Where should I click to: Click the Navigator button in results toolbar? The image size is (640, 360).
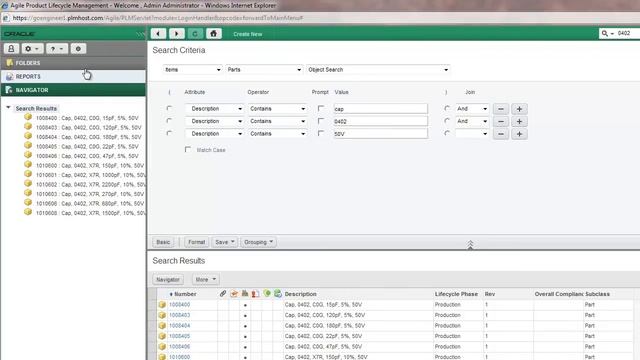click(168, 280)
